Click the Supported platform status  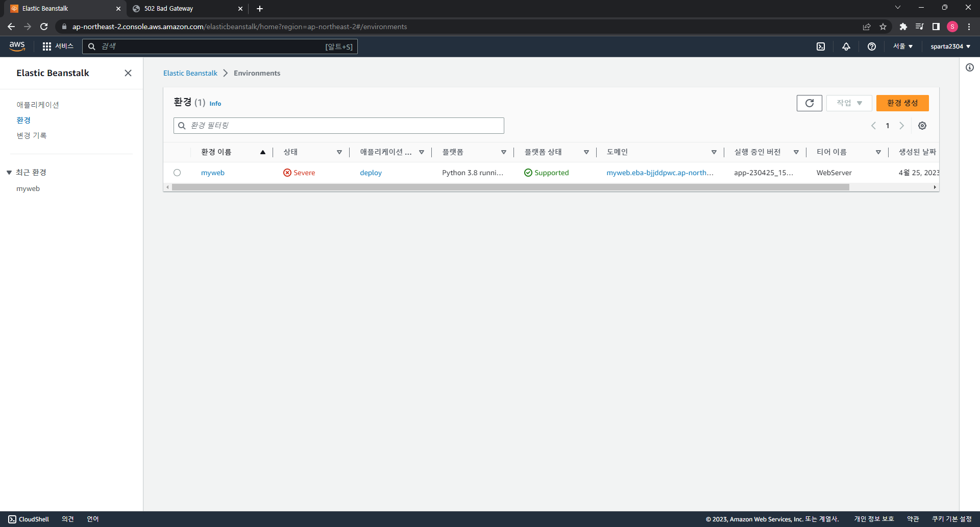547,173
